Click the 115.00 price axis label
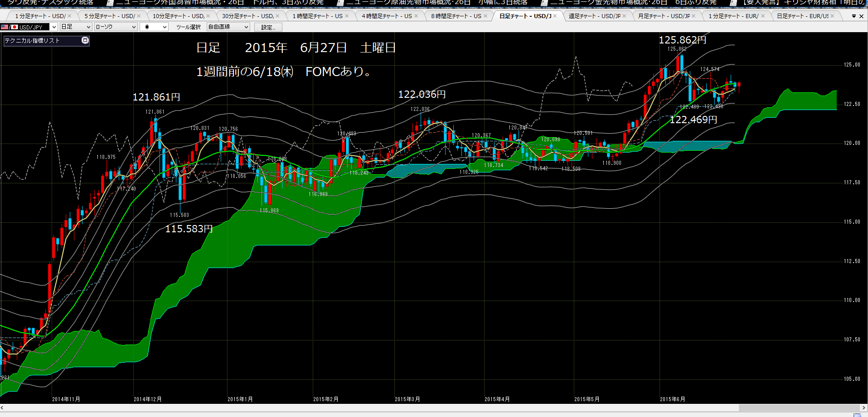Screen dimensions: 868x417 coord(852,222)
